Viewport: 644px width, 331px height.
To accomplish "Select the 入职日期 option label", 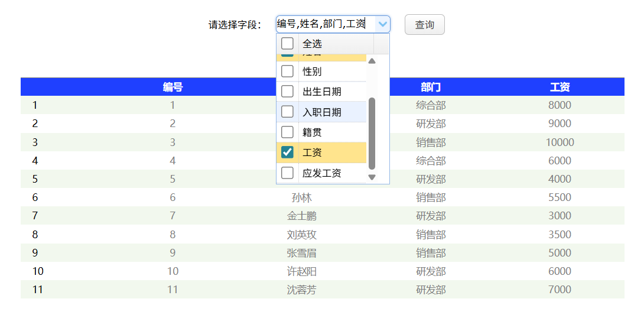I will tap(322, 112).
